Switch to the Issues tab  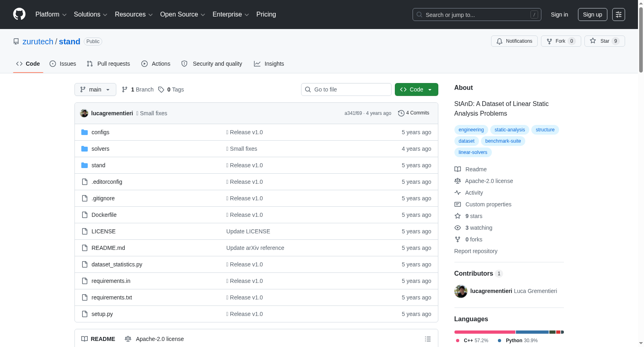63,64
